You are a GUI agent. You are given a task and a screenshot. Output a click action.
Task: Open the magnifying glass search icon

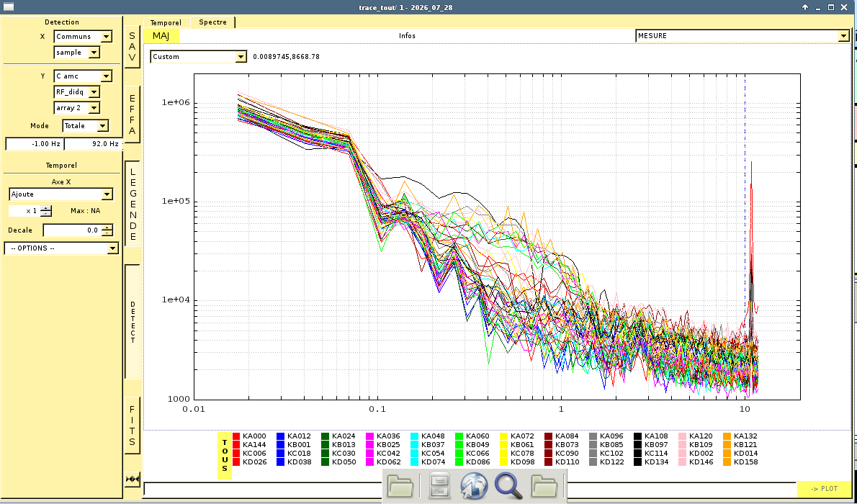pyautogui.click(x=508, y=485)
